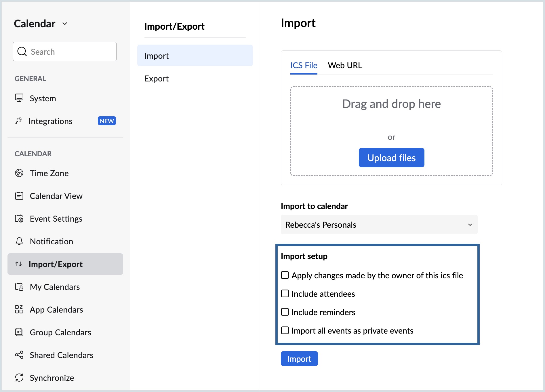Viewport: 545px width, 392px height.
Task: Switch to the Web URL tab
Action: [345, 65]
